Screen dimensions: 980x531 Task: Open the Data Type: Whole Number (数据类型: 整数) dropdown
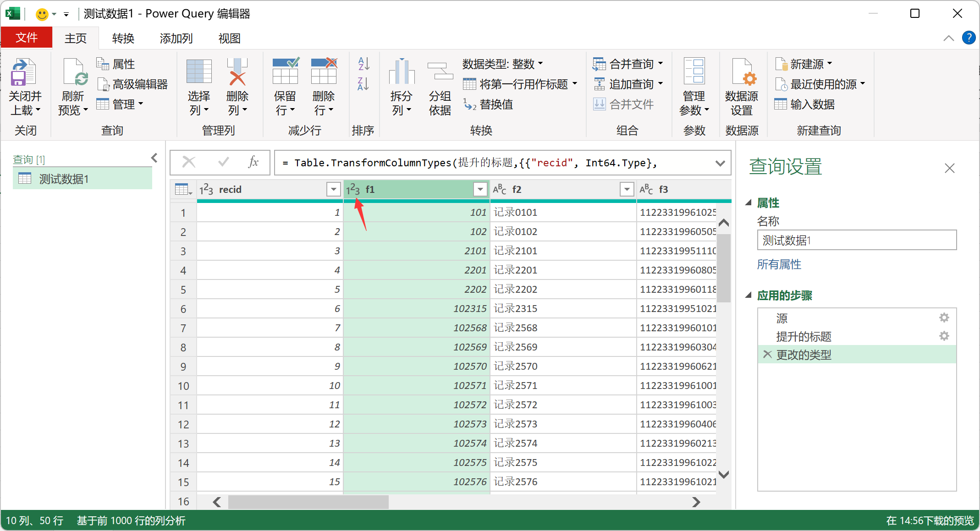[x=502, y=64]
